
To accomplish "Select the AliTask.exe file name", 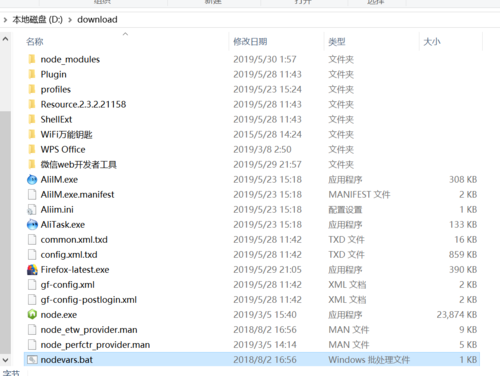I will 63,224.
